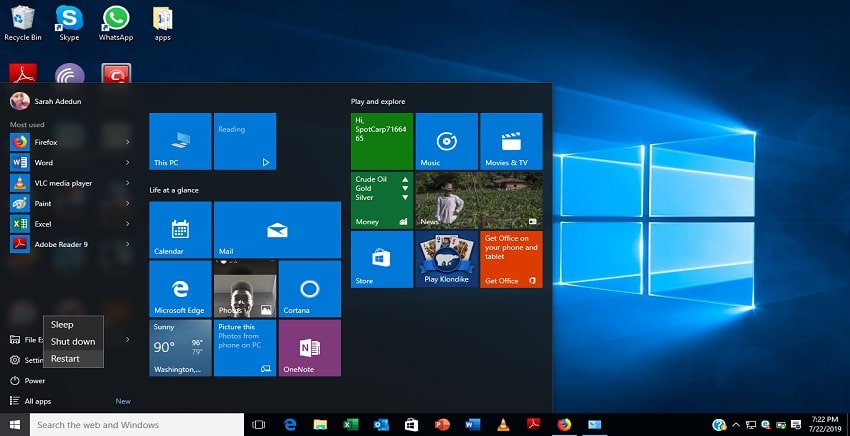Launch Excel from Most used list

coord(70,224)
